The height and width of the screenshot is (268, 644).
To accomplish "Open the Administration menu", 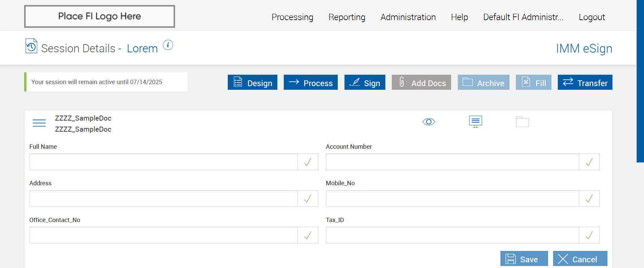I will pyautogui.click(x=408, y=17).
